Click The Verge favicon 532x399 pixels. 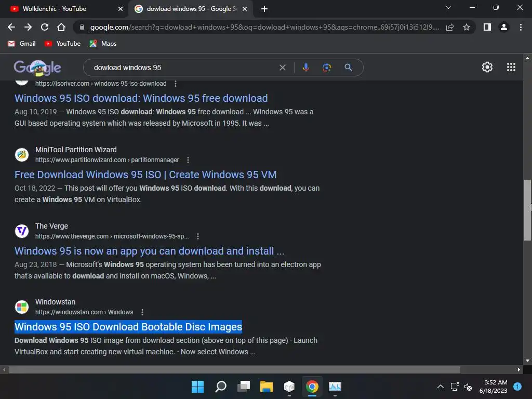click(22, 231)
